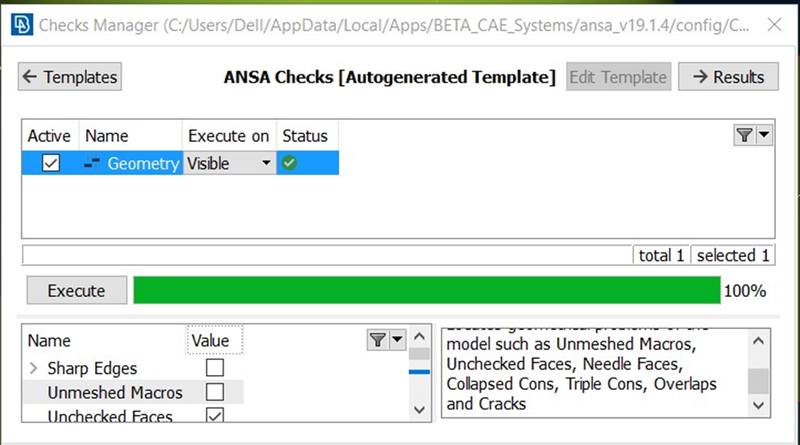This screenshot has height=445, width=800.
Task: Open filter options arrow in parameters list
Action: [x=397, y=340]
